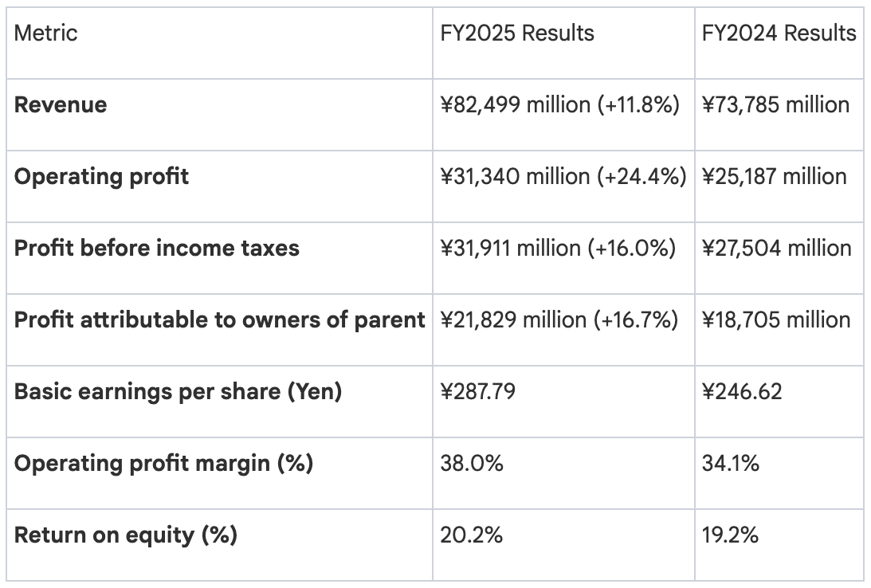Click the ¥31,340 million operating profit value
Viewport: 871px width, 588px height.
click(563, 176)
